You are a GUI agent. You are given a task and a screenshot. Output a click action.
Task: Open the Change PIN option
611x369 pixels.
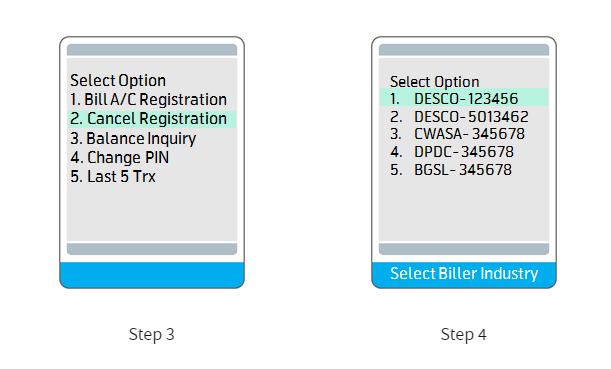(x=120, y=158)
